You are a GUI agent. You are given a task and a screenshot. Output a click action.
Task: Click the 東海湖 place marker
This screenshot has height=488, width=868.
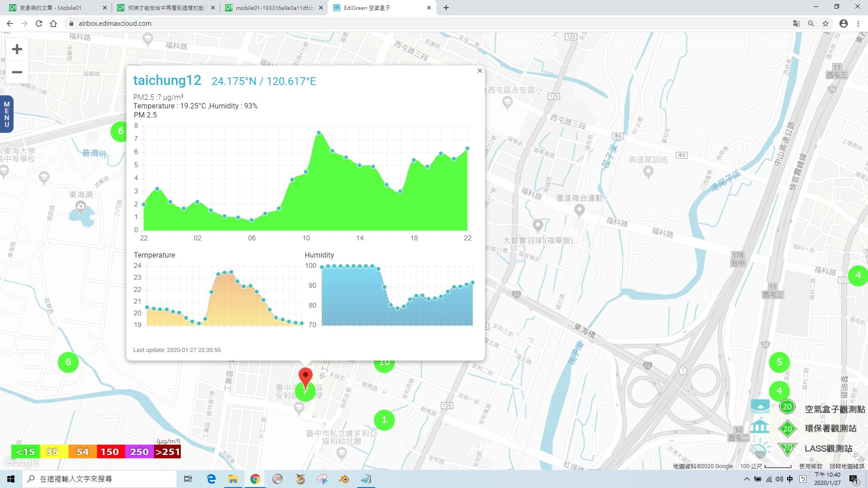81,208
